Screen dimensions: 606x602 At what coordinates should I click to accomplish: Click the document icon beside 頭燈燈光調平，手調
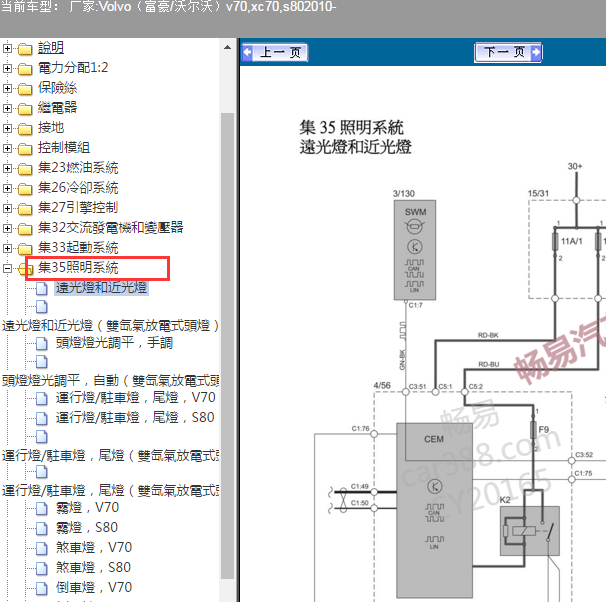(x=42, y=344)
